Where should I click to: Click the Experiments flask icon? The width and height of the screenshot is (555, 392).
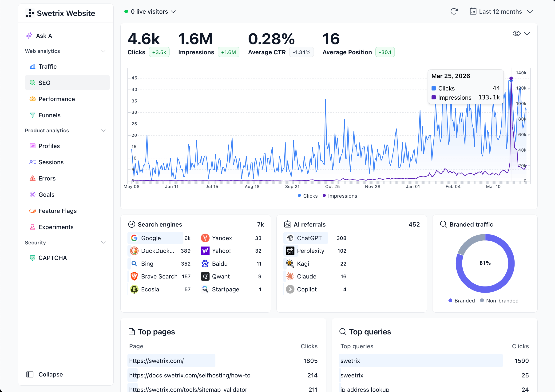tap(32, 227)
